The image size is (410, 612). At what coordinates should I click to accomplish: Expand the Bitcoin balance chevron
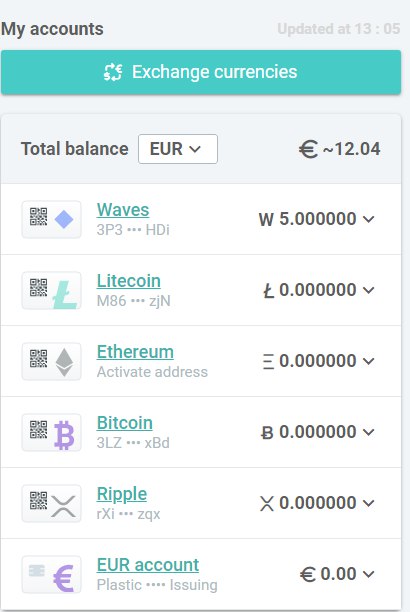(x=368, y=432)
